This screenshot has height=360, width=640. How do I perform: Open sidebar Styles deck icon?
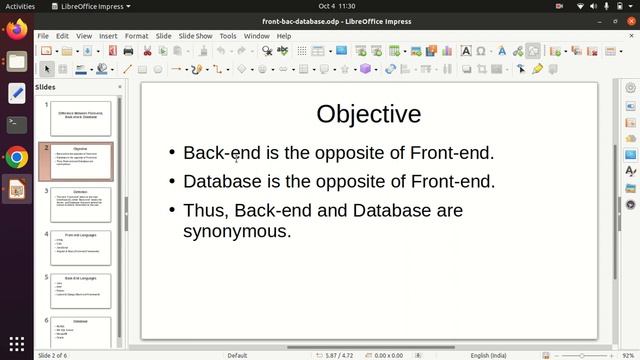point(630,171)
